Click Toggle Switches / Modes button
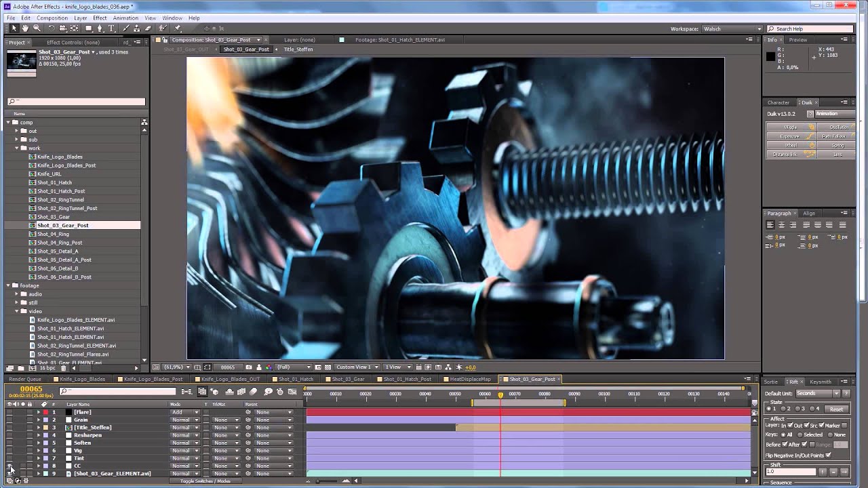The width and height of the screenshot is (868, 488). pos(205,481)
